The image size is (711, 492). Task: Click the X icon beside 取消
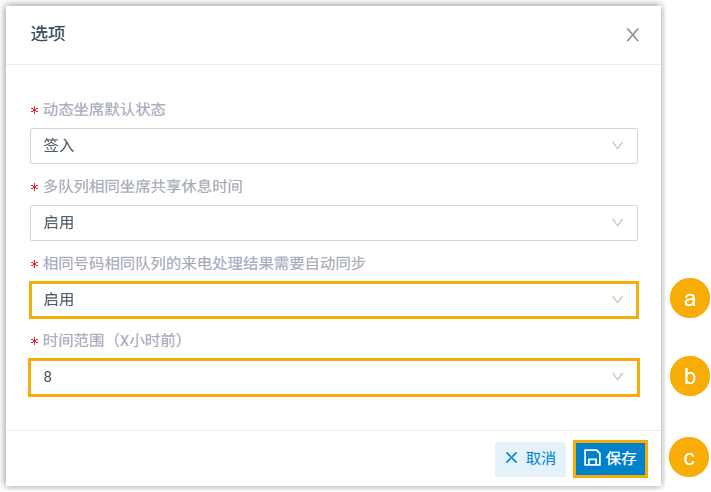[511, 458]
